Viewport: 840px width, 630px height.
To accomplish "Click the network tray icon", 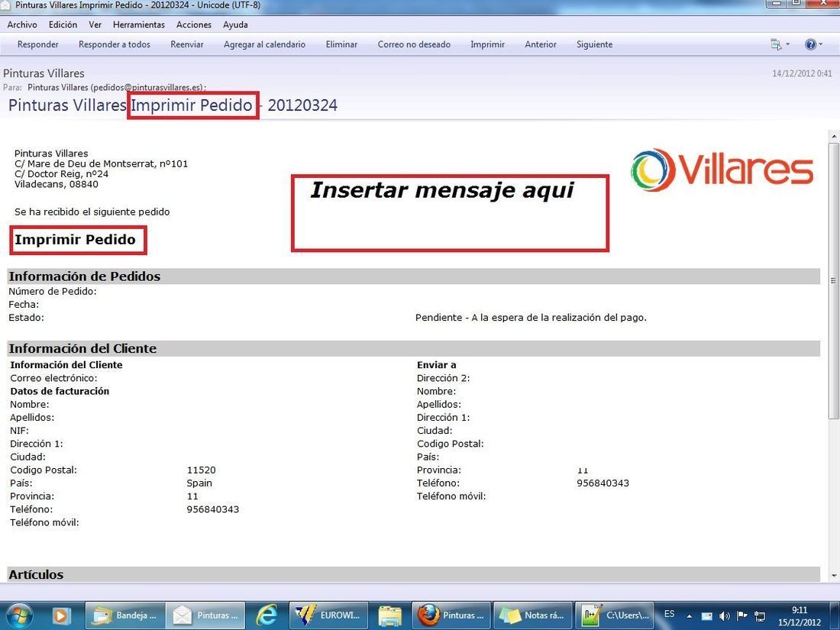I will point(760,616).
